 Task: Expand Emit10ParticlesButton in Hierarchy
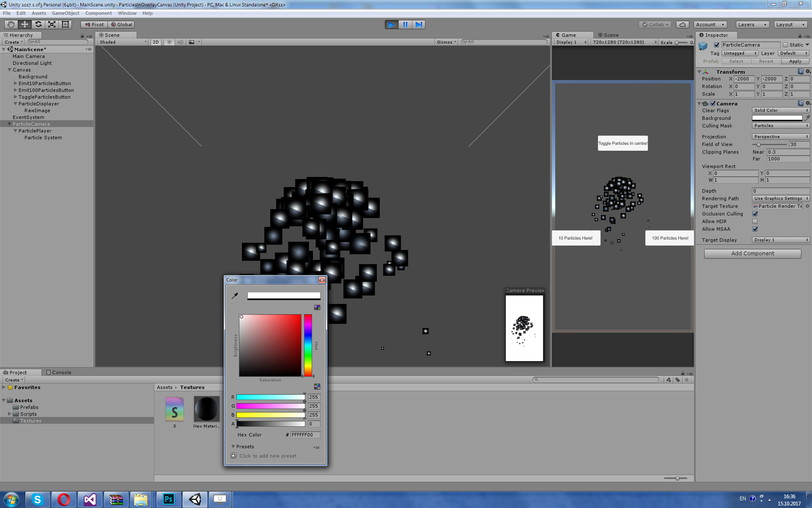coord(16,83)
